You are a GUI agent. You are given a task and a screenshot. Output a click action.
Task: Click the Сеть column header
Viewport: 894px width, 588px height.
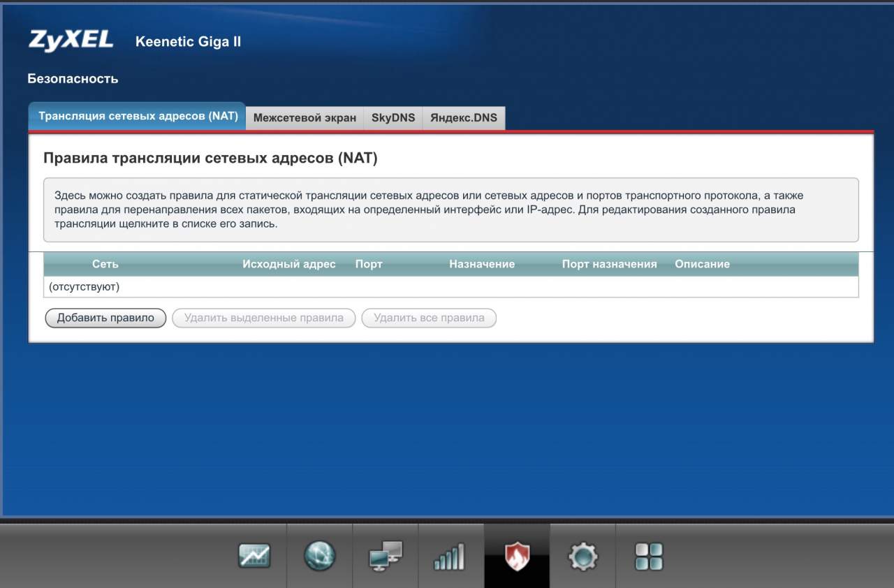click(105, 264)
